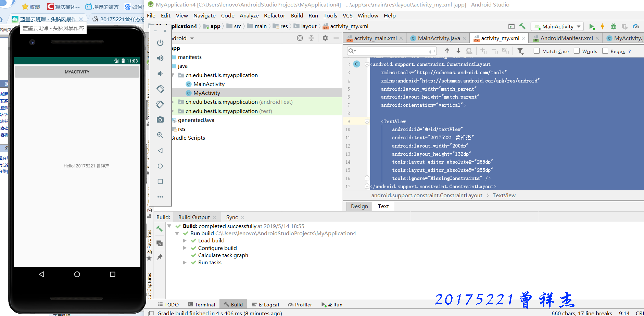644x316 pixels.
Task: Open emulator extended controls (three dots)
Action: [x=160, y=197]
